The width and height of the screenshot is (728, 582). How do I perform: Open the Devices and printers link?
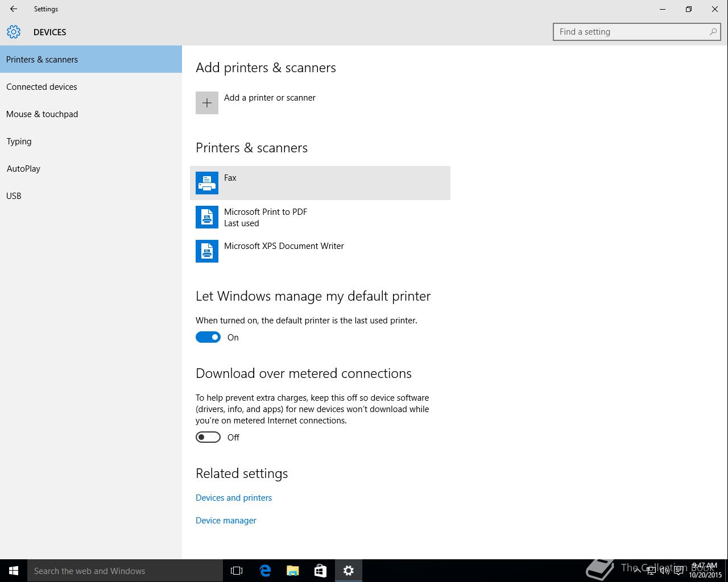pos(234,498)
